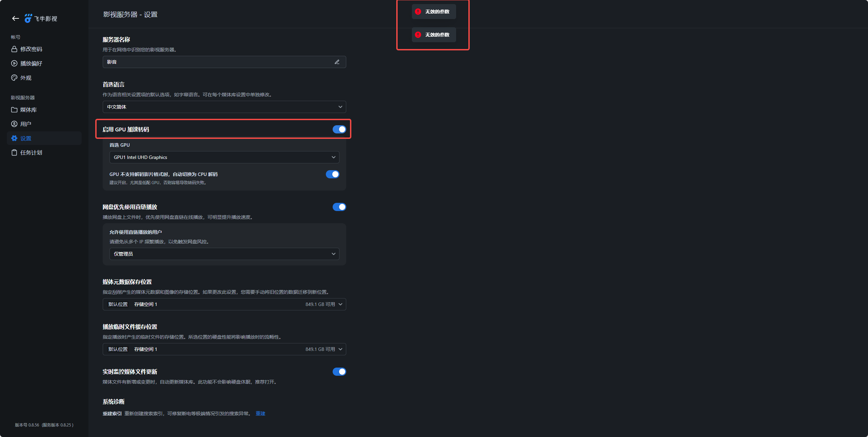Click the 飞牛影视 logo icon
The image size is (868, 437).
pyautogui.click(x=28, y=18)
